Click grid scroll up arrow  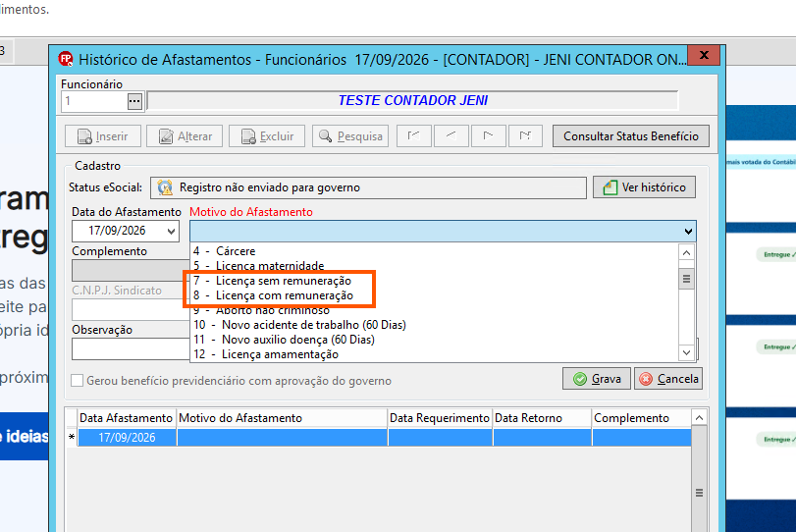click(x=699, y=418)
